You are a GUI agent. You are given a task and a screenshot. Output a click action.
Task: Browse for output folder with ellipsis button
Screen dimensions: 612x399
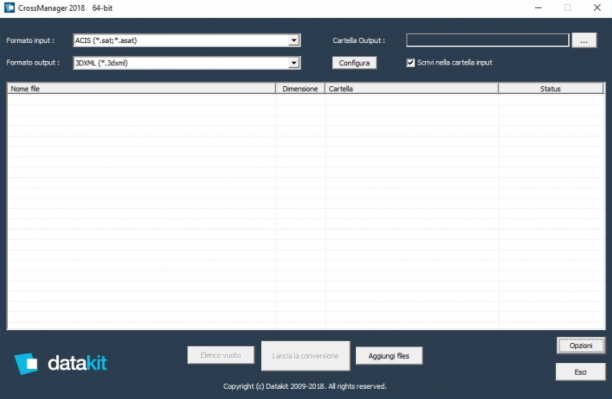[584, 41]
